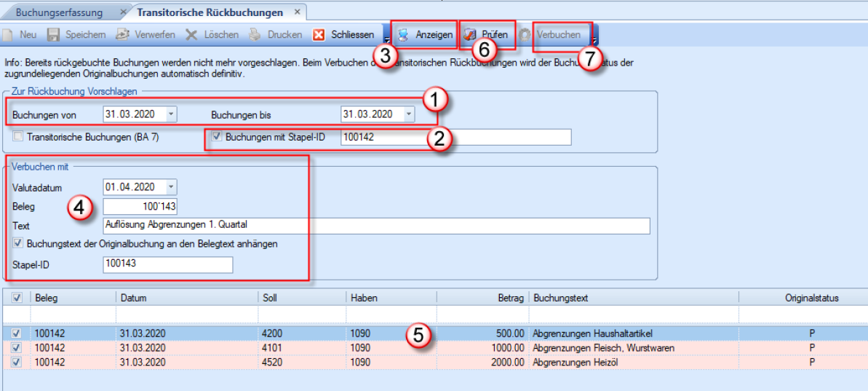Click the Speichern floppy disk icon
This screenshot has height=391, width=868.
pyautogui.click(x=53, y=35)
